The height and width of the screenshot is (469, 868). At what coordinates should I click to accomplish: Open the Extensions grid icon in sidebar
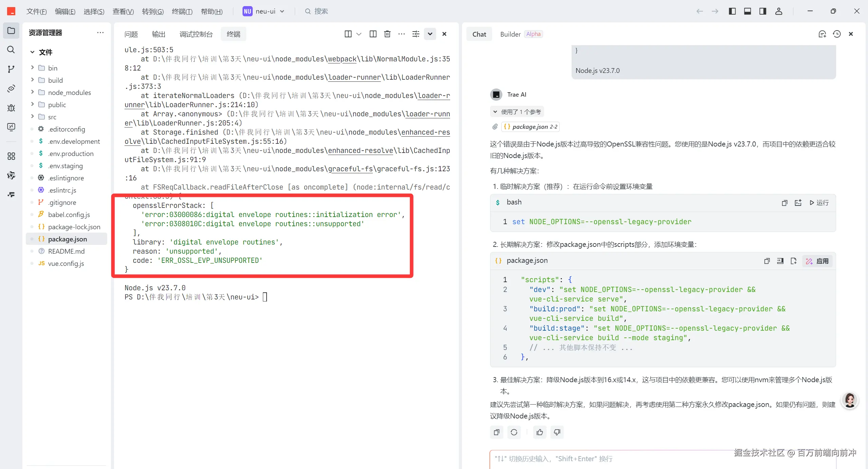11,156
